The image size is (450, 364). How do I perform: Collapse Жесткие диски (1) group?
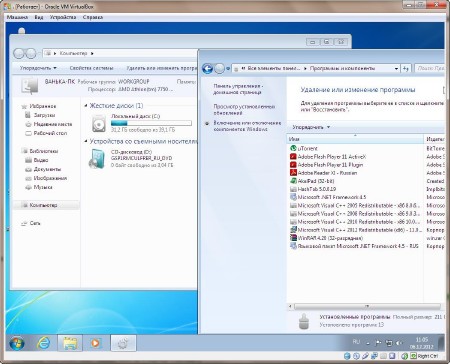click(x=86, y=106)
